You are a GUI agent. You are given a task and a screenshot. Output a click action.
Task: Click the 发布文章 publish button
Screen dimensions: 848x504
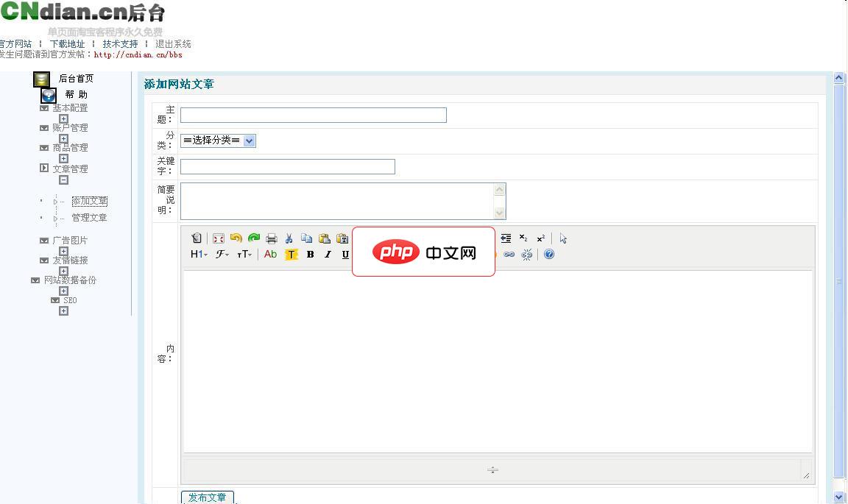click(207, 497)
